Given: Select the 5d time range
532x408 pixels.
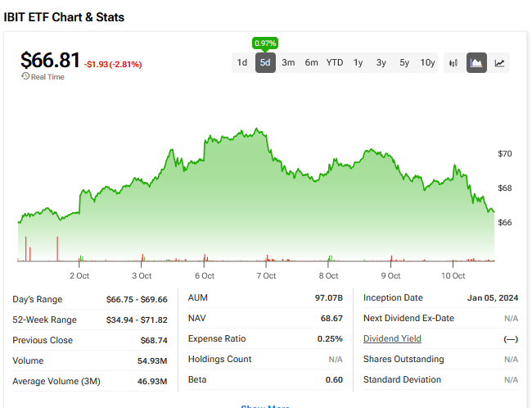Looking at the screenshot, I should [x=265, y=62].
